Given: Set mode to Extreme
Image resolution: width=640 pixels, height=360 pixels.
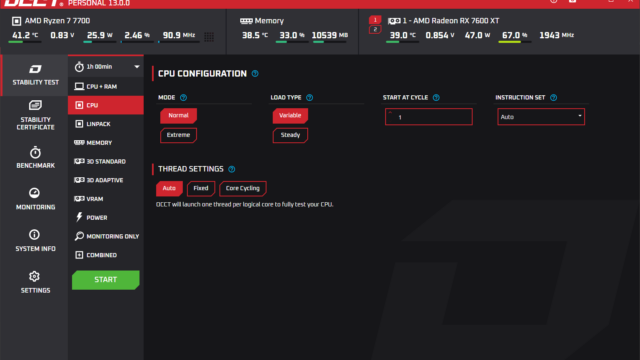Looking at the screenshot, I should click(x=178, y=135).
